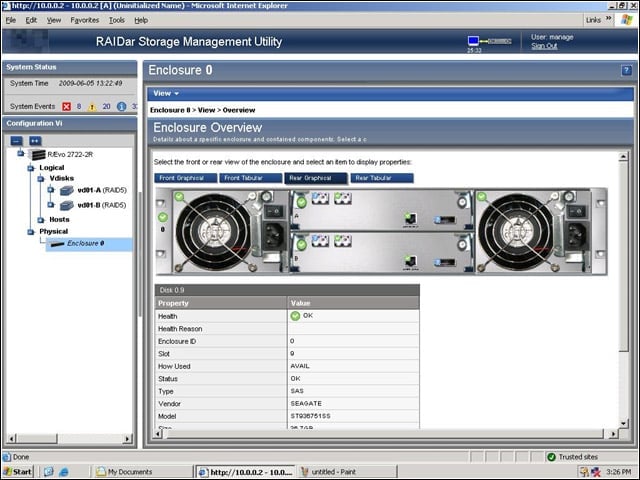Viewport: 640px width, 480px height.
Task: Open the Help menu
Action: (141, 20)
